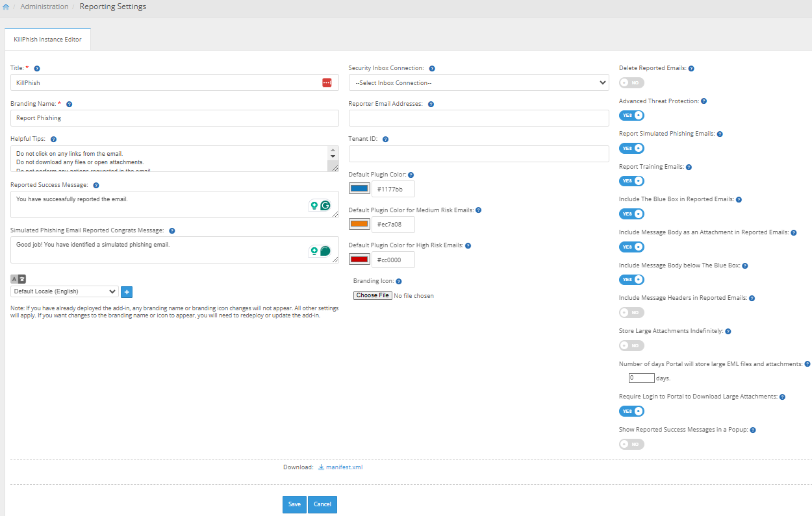
Task: Go to Administration breadcrumb
Action: (44, 6)
